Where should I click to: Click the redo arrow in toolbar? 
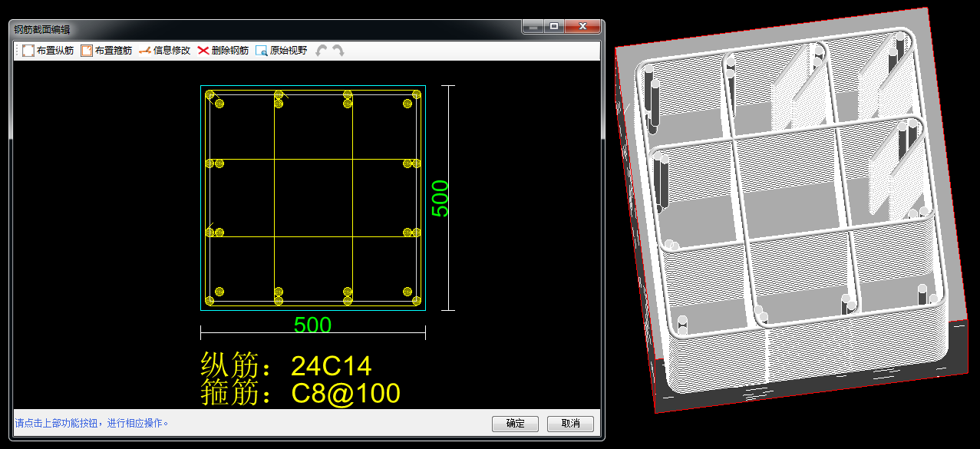[338, 51]
